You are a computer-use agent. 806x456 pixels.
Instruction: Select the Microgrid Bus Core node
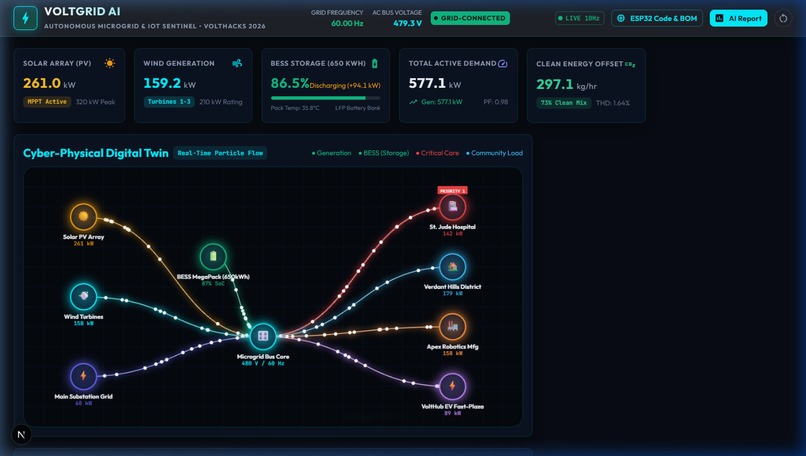pos(263,336)
